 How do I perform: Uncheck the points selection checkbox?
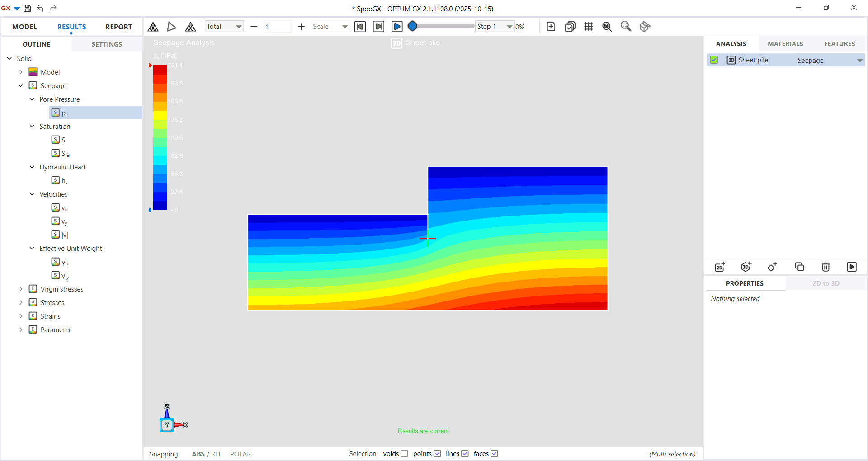click(437, 454)
